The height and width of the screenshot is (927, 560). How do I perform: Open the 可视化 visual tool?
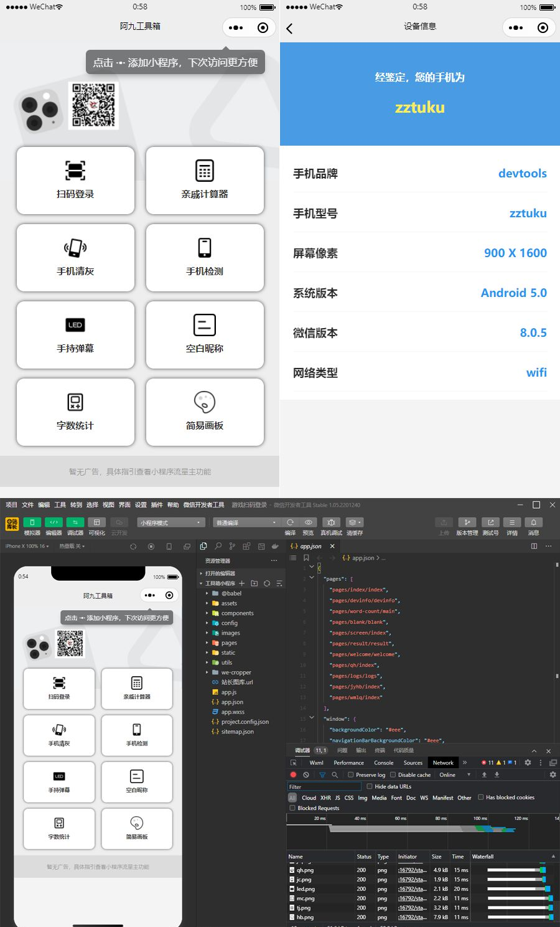[97, 522]
